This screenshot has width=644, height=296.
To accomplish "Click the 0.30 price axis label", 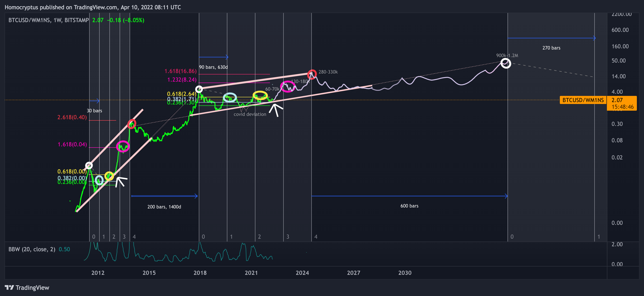I will (x=617, y=124).
